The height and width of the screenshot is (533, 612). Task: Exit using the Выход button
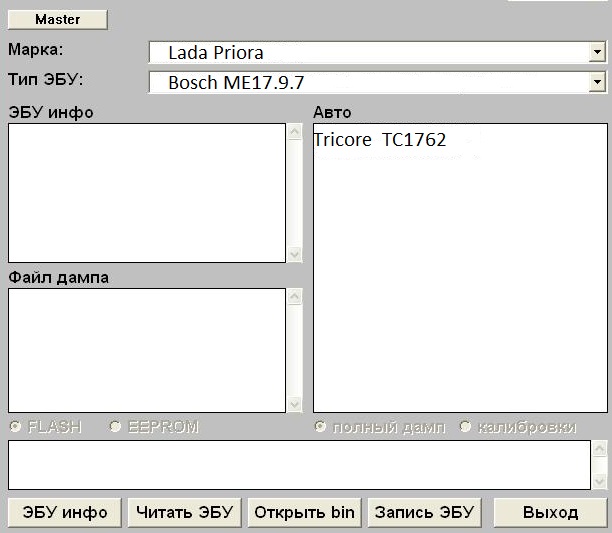click(x=550, y=512)
